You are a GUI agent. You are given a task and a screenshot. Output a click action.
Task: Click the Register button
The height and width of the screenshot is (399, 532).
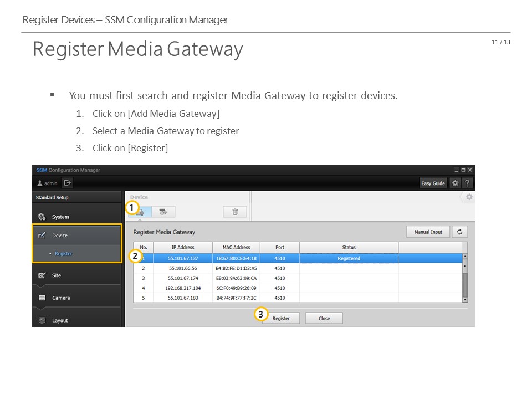(x=281, y=318)
